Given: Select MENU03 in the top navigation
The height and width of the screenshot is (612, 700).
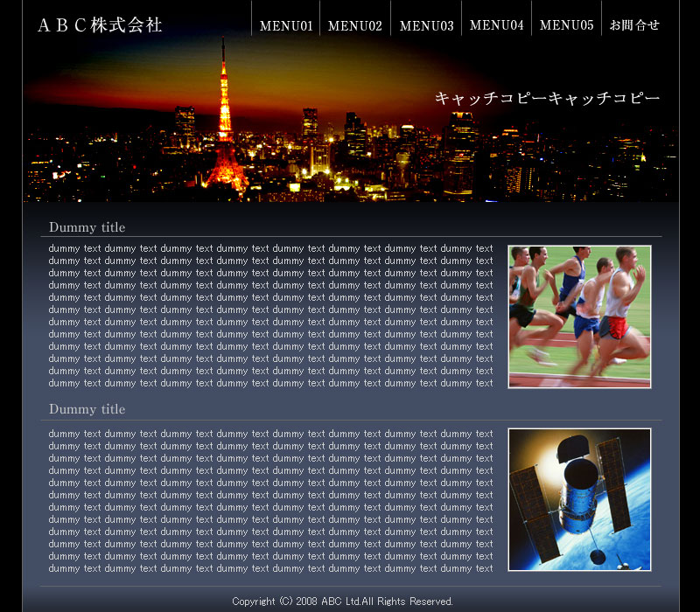Looking at the screenshot, I should click(426, 26).
